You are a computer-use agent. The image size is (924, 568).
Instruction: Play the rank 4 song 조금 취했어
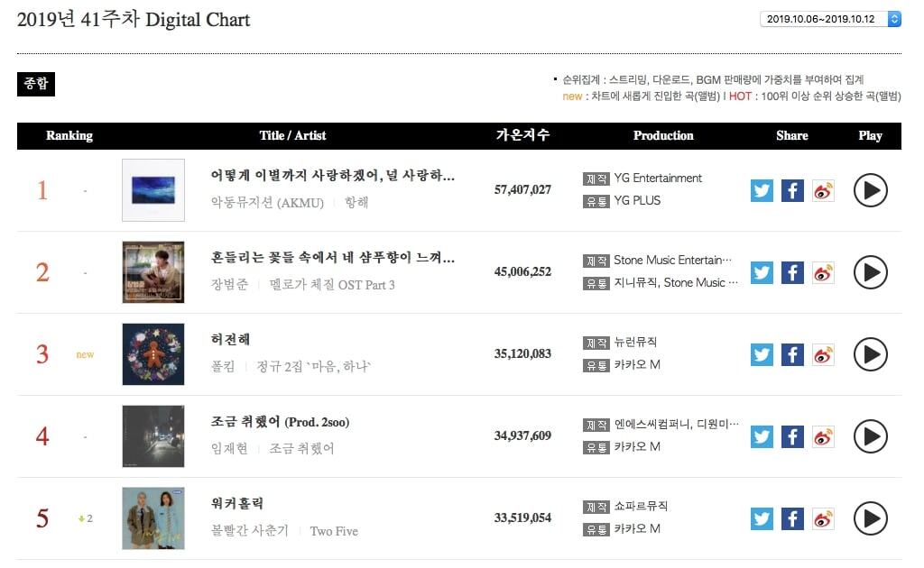[x=870, y=436]
